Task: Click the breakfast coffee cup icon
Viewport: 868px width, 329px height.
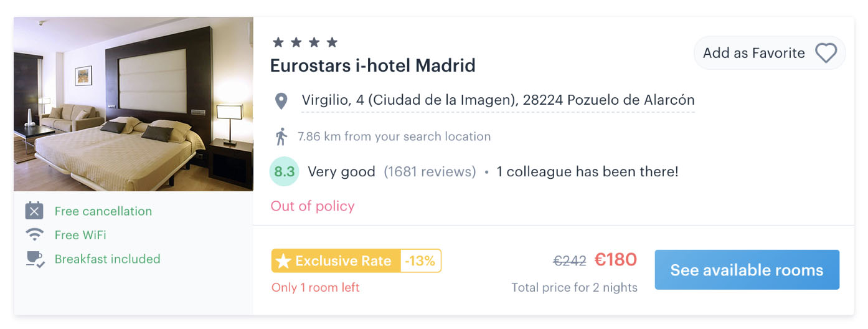Action: (34, 259)
